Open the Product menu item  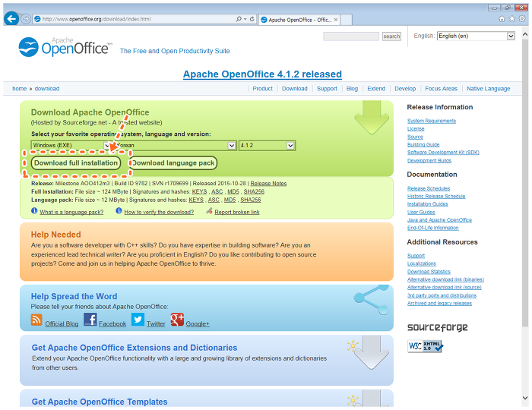click(262, 89)
